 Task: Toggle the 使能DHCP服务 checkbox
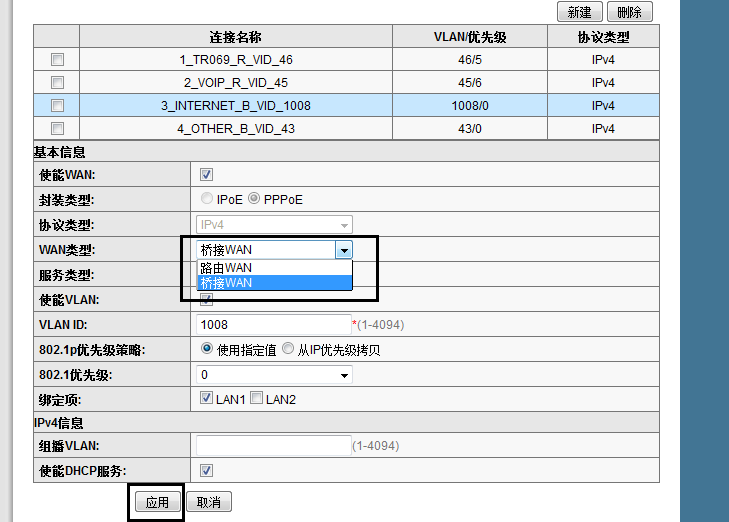[x=207, y=470]
